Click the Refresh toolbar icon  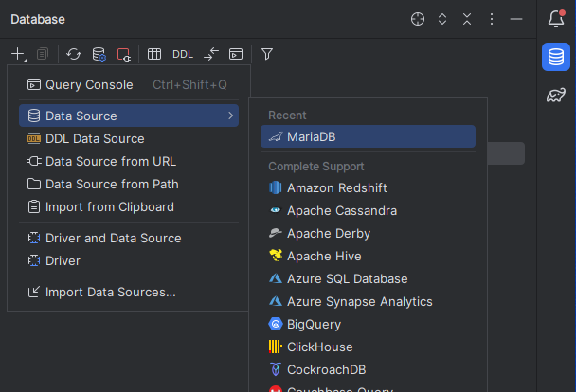[x=74, y=54]
